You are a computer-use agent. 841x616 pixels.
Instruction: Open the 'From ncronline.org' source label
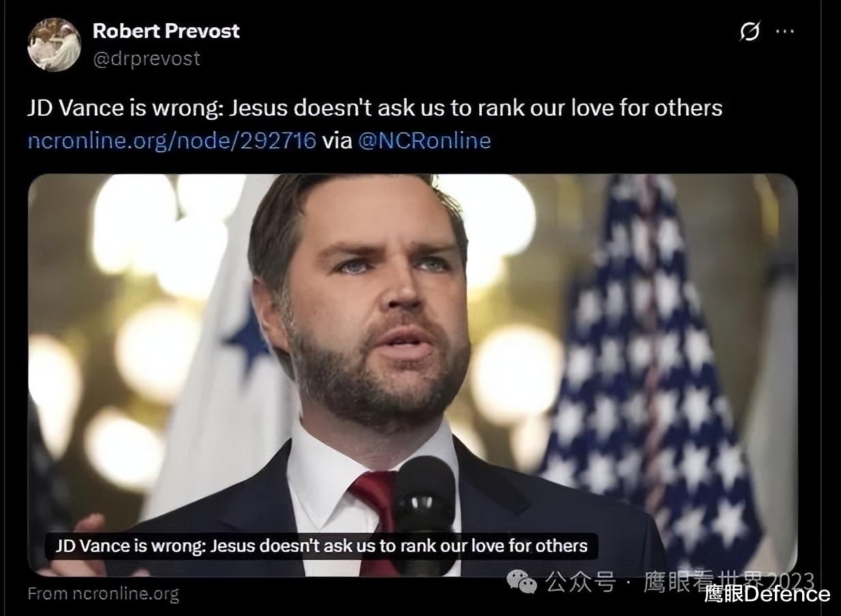point(103,594)
